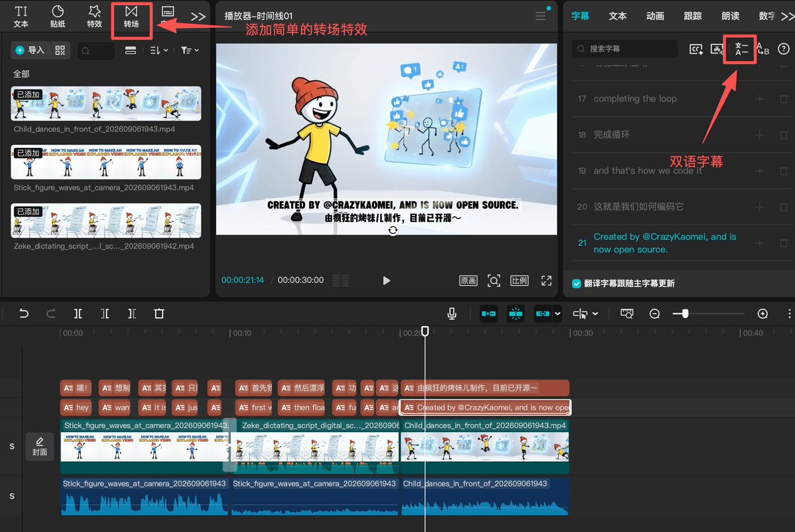Screen dimensions: 795x532
Task: Open the filter dropdown in media panel
Action: 190,50
